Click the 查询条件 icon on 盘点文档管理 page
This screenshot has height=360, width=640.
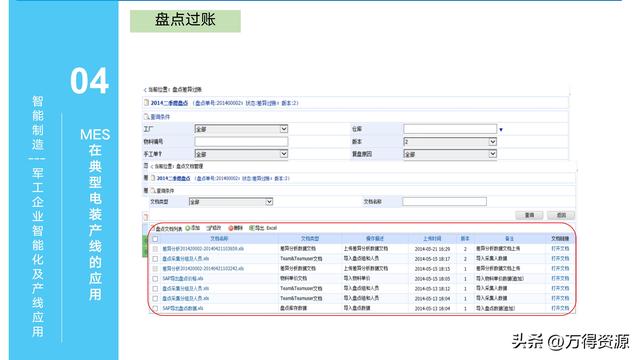click(x=153, y=191)
